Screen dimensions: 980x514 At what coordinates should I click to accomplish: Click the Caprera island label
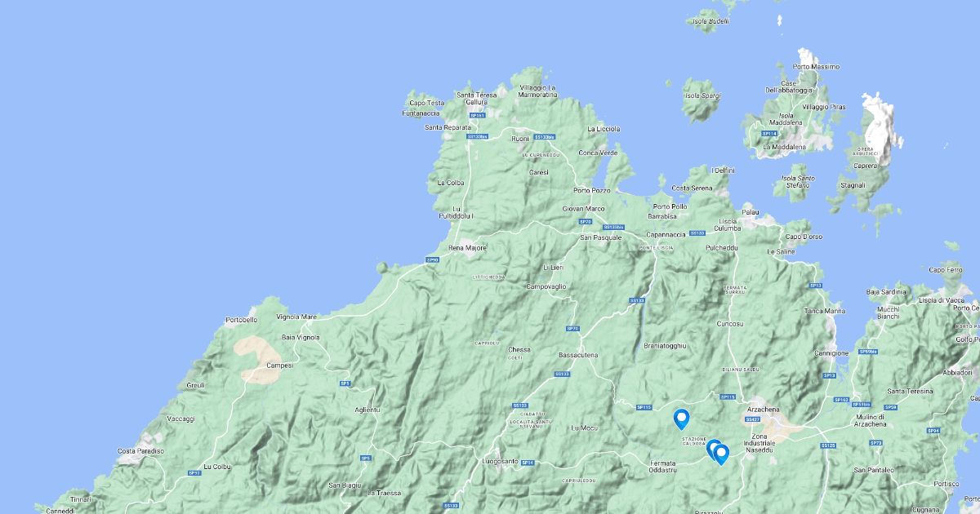[x=866, y=166]
